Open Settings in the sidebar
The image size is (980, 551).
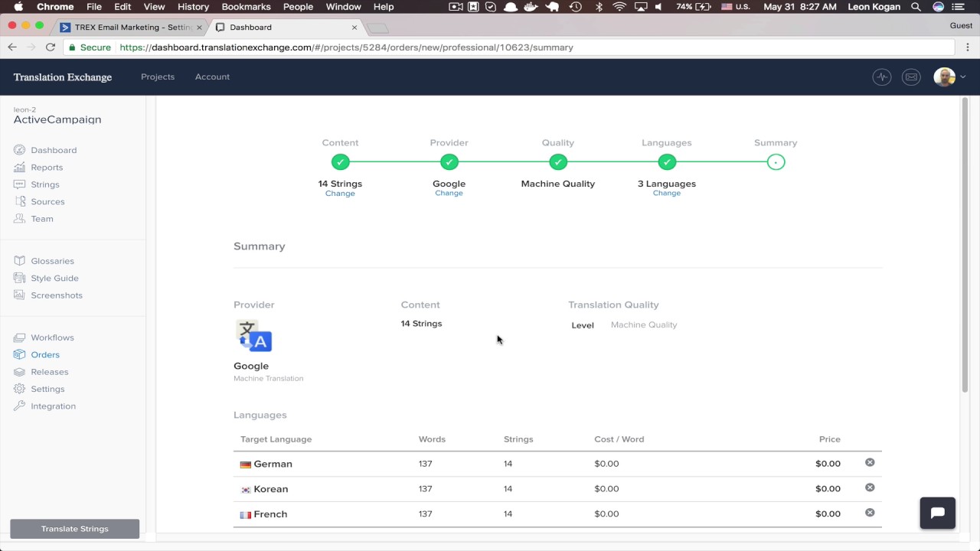point(47,390)
